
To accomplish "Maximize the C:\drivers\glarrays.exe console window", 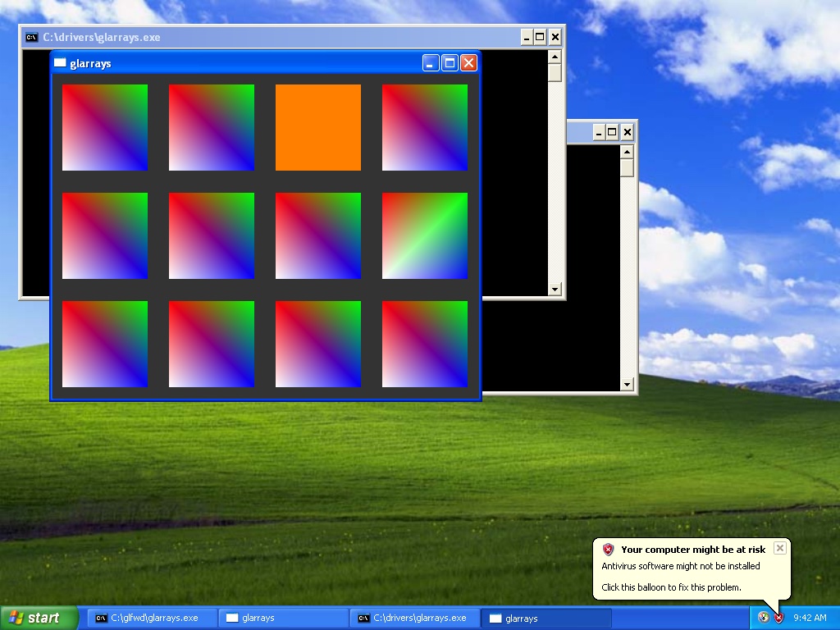I will (540, 37).
